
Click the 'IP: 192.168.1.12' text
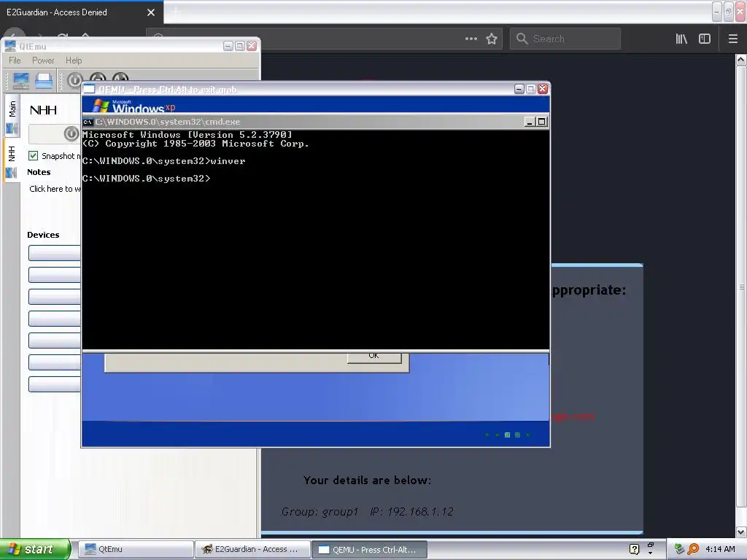412,512
